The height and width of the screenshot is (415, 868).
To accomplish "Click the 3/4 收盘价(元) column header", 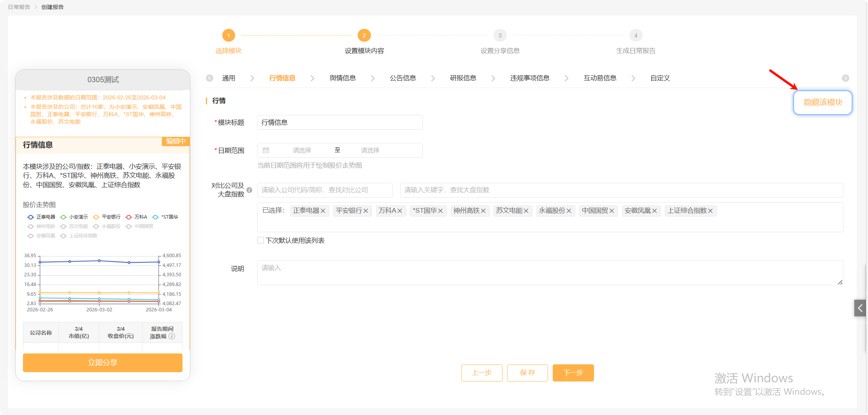I will click(x=121, y=333).
